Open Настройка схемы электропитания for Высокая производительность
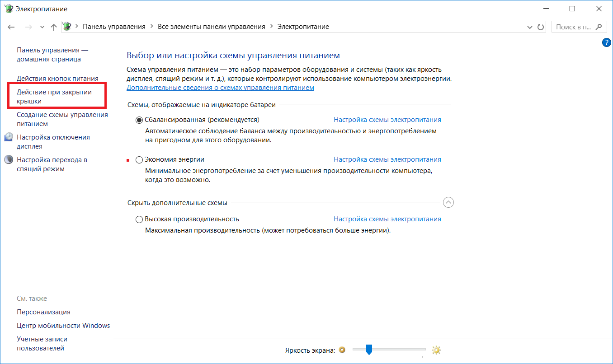 coord(387,219)
